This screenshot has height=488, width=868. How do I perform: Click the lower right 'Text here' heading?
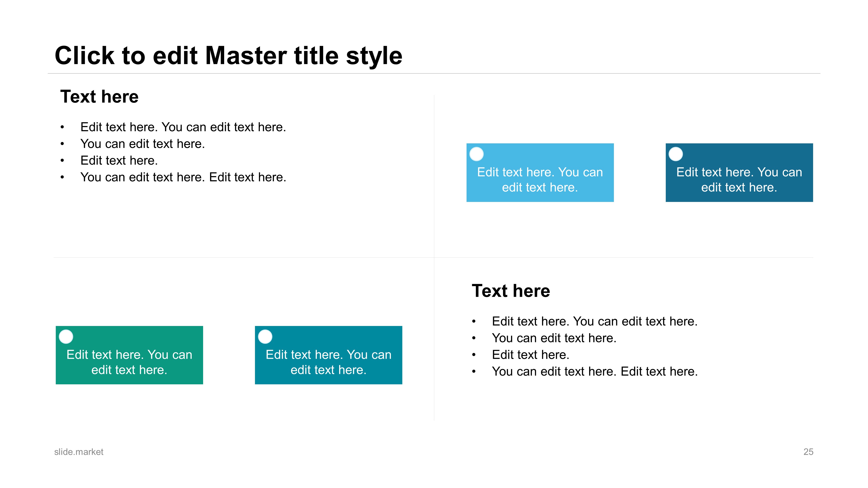point(511,291)
